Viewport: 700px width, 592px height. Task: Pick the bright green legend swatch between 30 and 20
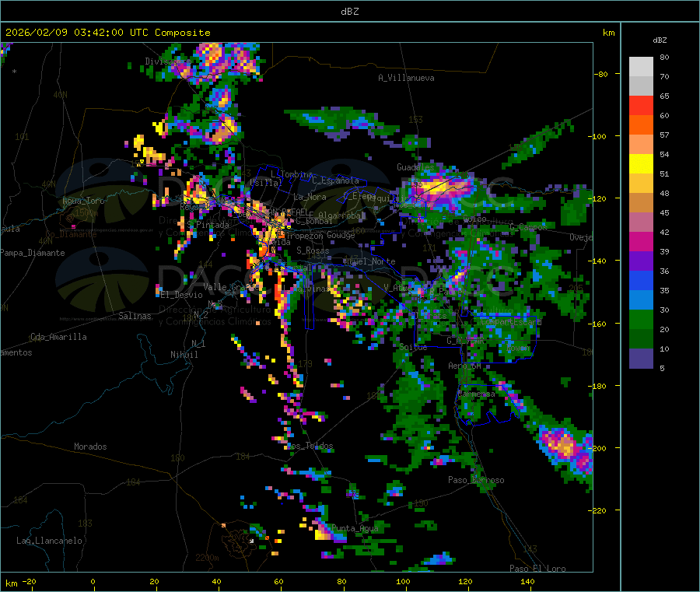(641, 320)
